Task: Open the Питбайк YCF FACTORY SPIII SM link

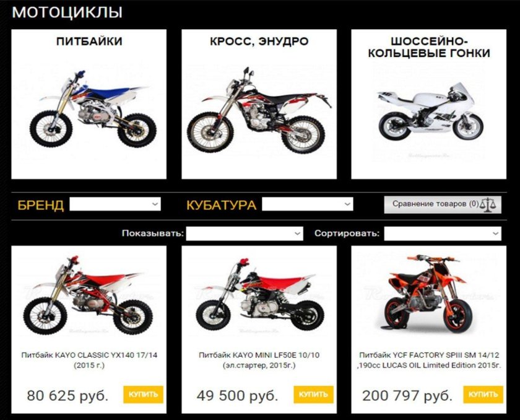Action: point(429,360)
